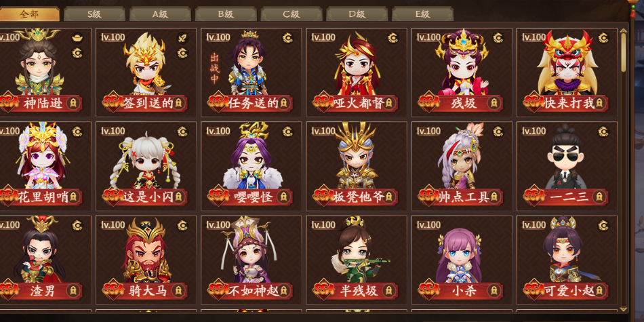This screenshot has width=644, height=322.
Task: Click the leaf icon on 签到送的 card
Action: [182, 38]
